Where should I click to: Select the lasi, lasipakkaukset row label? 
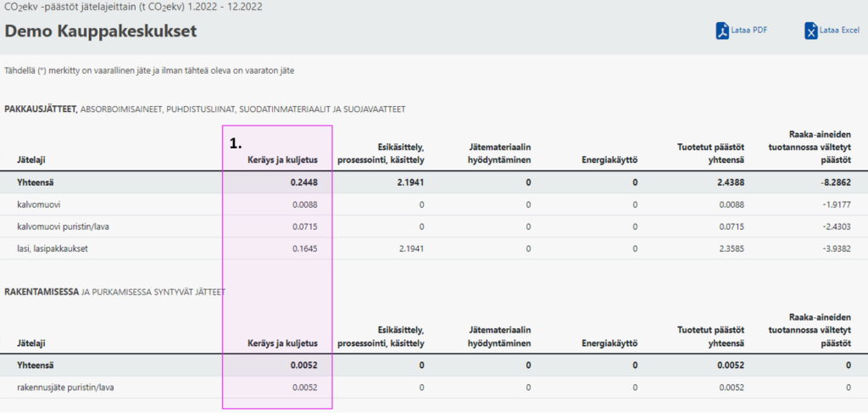(53, 248)
